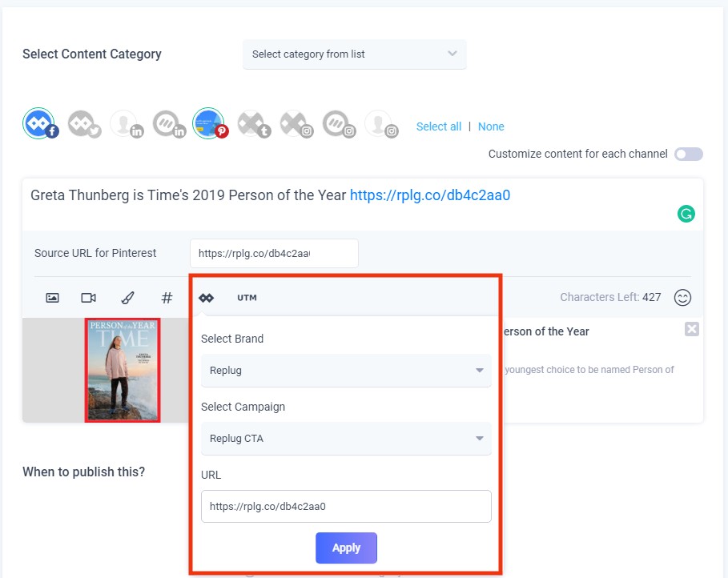Expand the Select Brand dropdown showing Replug
This screenshot has height=578, width=728.
pyautogui.click(x=346, y=370)
